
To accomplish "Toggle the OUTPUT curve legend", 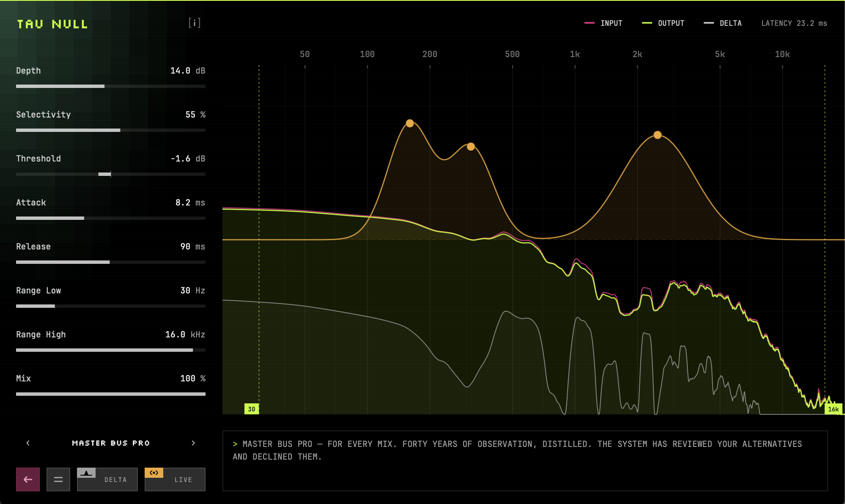I will point(663,23).
